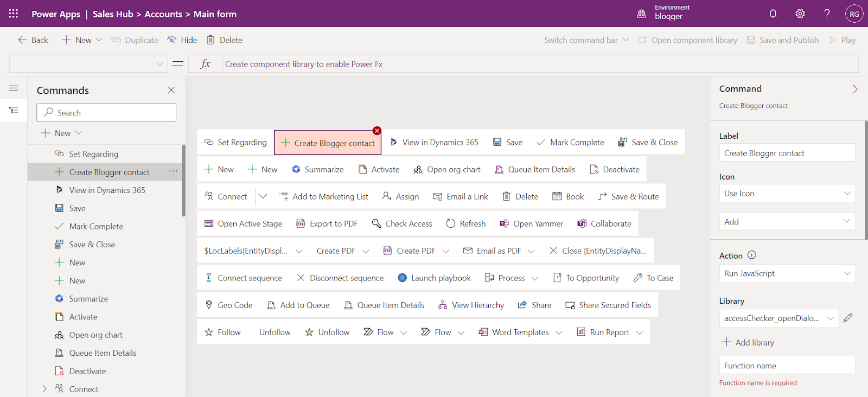Edit library using the pencil icon
868x397 pixels.
coord(848,318)
